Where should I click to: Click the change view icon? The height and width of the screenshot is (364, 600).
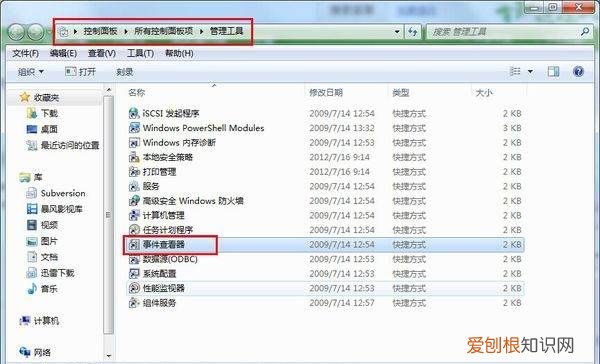point(515,72)
